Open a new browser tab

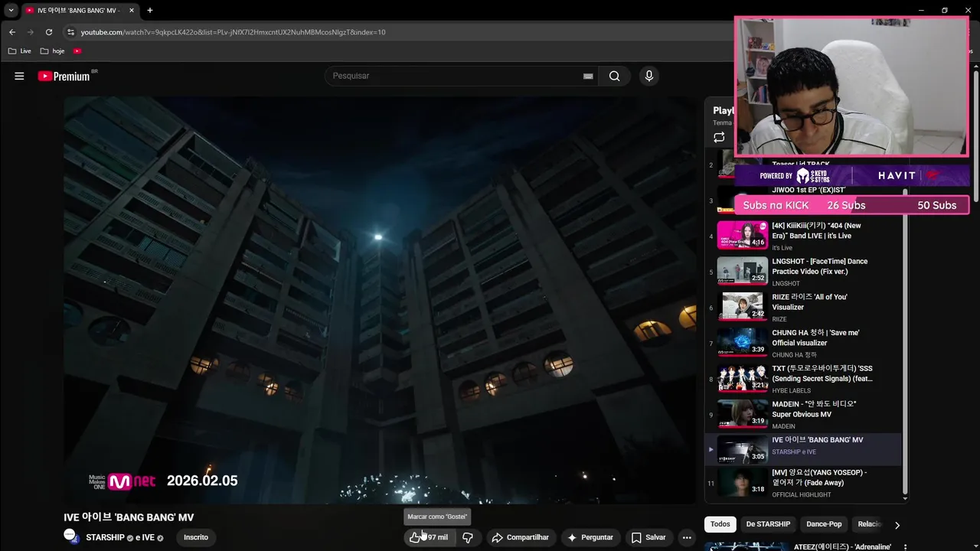click(150, 10)
